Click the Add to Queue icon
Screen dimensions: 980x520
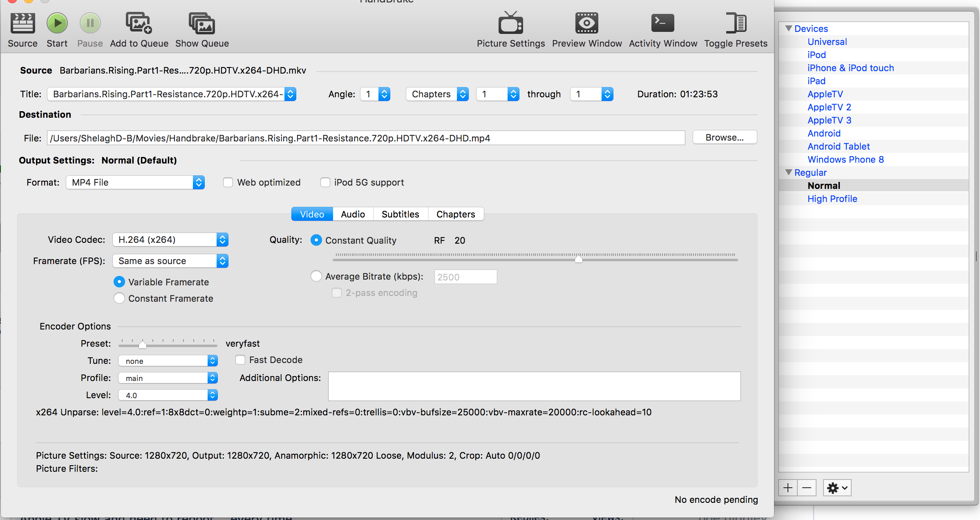coord(139,23)
